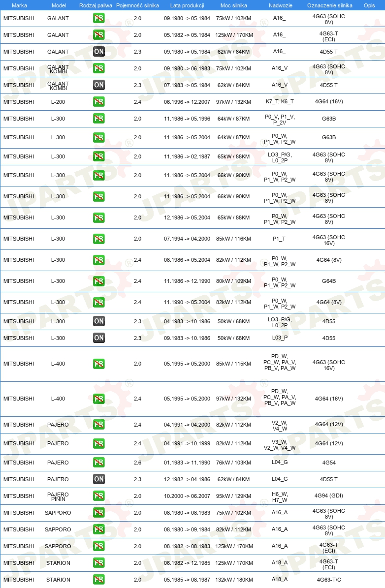Screen dimensions: 385x588
Task: Click the 85kW / 116KM power cell
Action: [x=234, y=239]
